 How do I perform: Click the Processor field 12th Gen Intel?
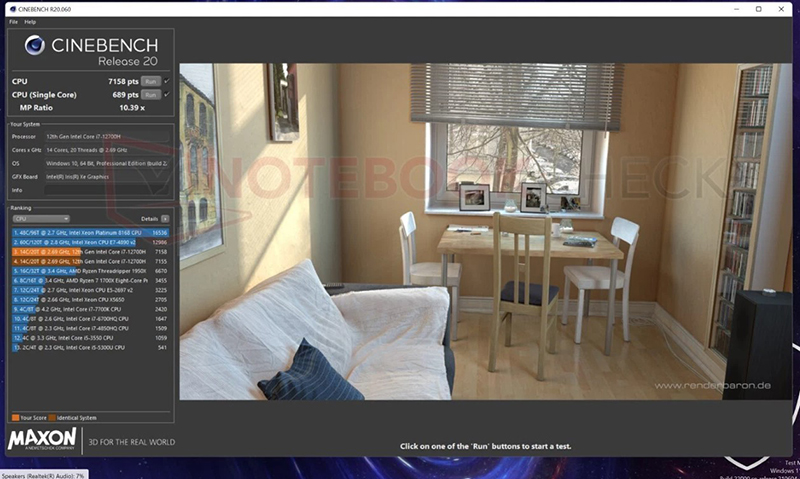point(107,137)
